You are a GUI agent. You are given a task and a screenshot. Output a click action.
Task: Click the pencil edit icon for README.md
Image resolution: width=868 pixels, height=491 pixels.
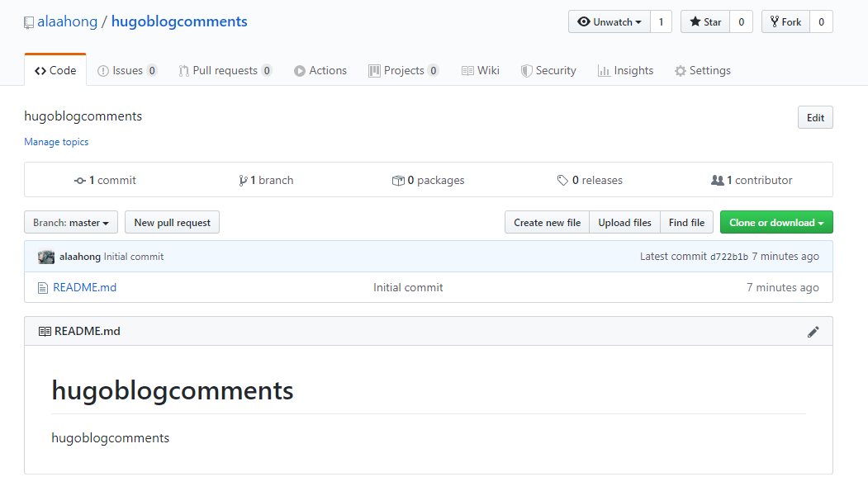[x=813, y=332]
